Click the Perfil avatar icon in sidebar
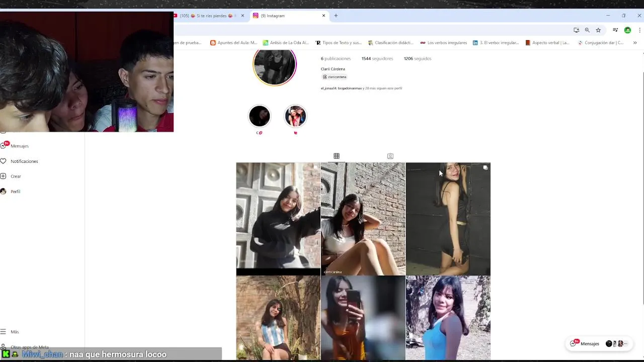This screenshot has width=644, height=362. [x=3, y=192]
